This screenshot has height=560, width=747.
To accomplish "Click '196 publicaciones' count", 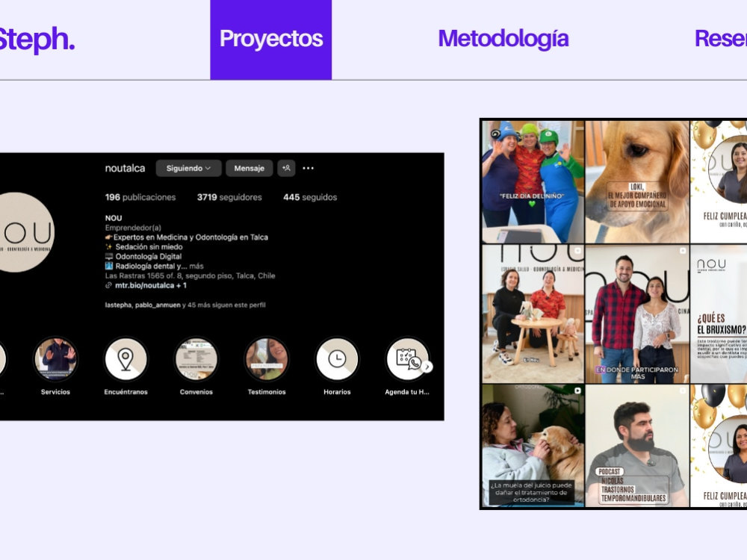I will (140, 197).
